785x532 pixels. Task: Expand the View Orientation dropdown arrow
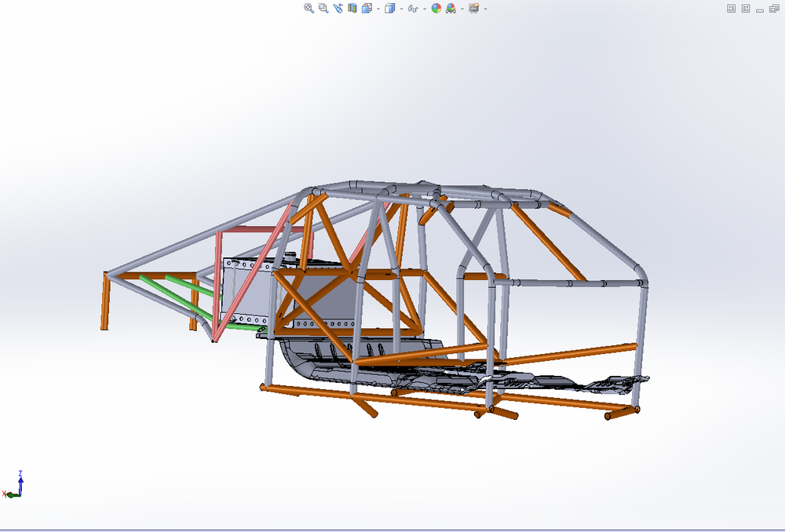[x=378, y=9]
